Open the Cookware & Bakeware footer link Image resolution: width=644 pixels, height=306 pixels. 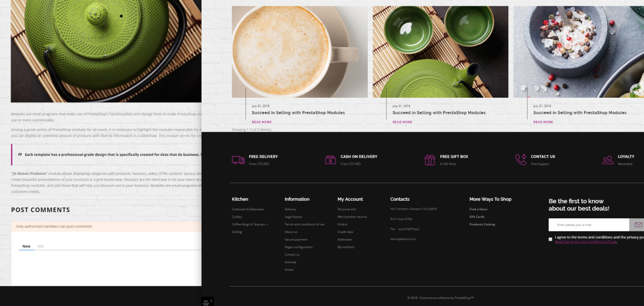click(247, 209)
